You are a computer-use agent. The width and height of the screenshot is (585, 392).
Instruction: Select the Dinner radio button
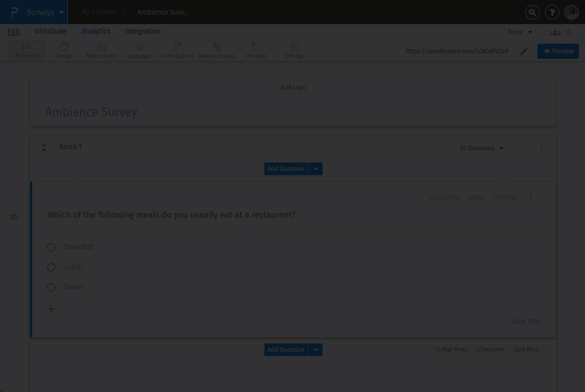pos(51,287)
